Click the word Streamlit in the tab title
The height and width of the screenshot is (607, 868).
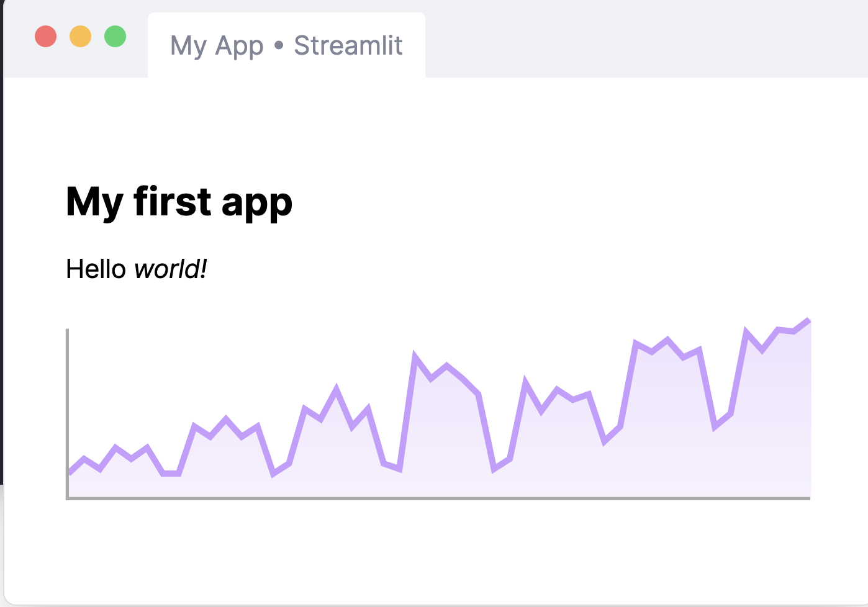[x=348, y=45]
